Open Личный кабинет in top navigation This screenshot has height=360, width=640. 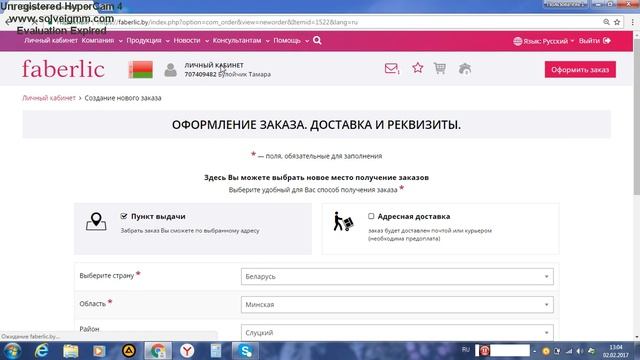coord(51,40)
